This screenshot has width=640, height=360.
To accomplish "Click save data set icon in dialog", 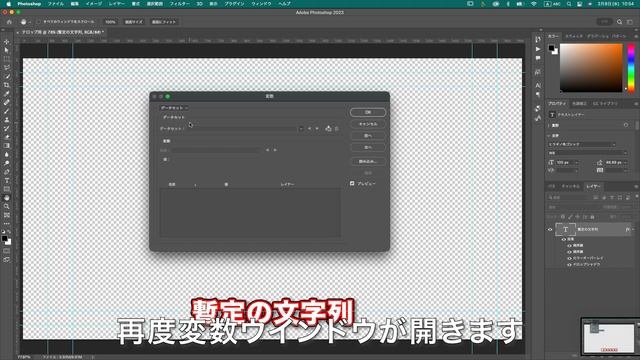I will (x=328, y=129).
